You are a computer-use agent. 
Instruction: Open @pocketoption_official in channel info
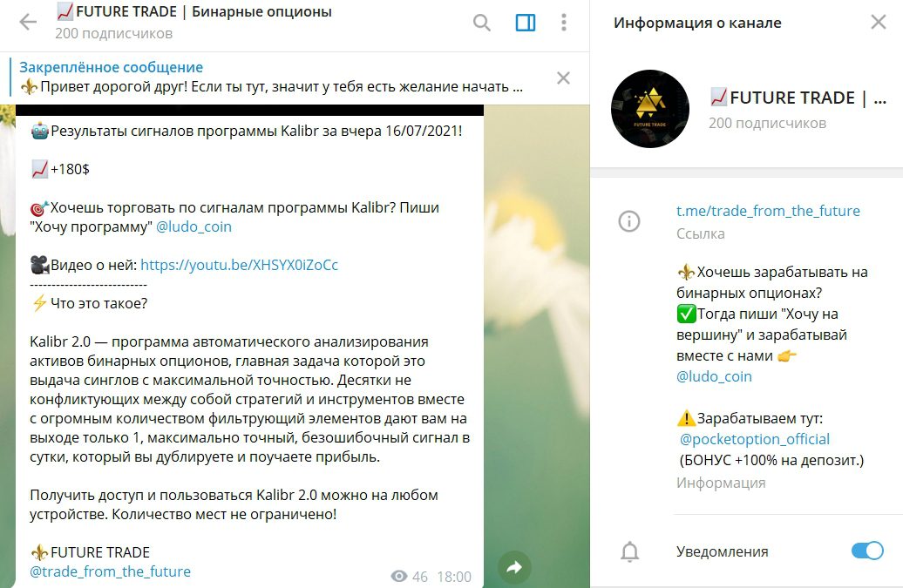point(755,439)
